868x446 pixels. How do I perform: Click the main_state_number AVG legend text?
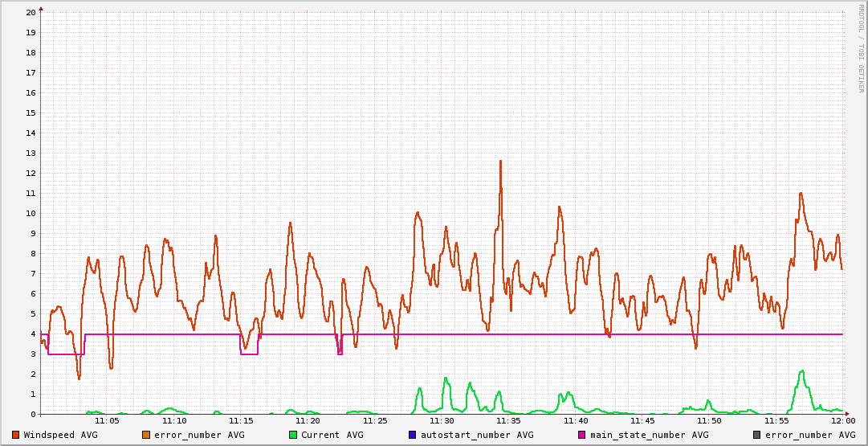pos(649,435)
